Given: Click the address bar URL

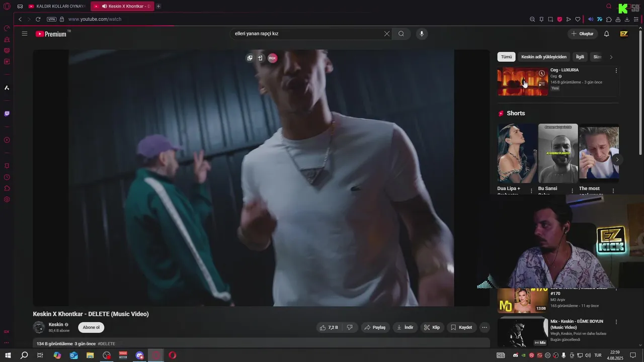Looking at the screenshot, I should (95, 19).
